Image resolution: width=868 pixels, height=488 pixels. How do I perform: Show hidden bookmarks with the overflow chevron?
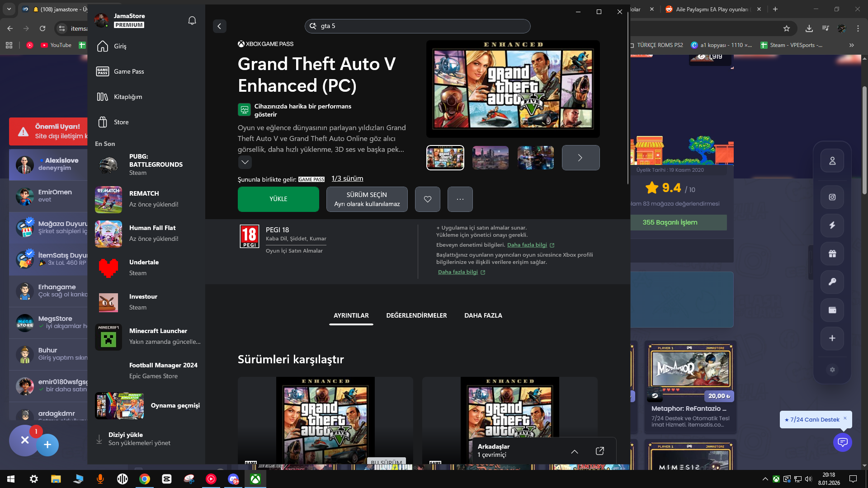point(852,45)
